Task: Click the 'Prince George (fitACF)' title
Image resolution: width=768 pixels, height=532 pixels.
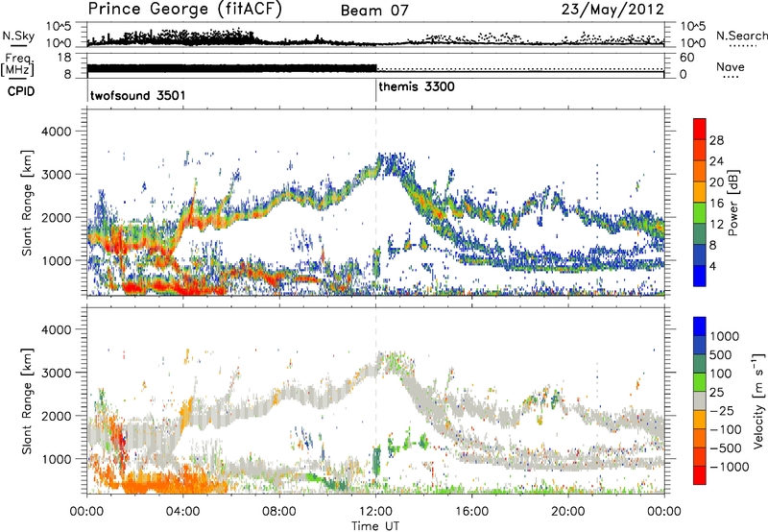Action: click(x=185, y=10)
